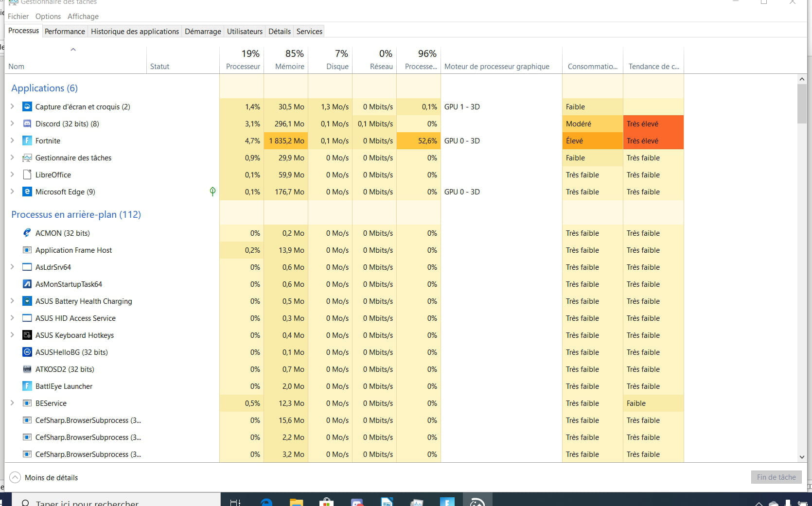Viewport: 812px width, 506px height.
Task: Select the Applications (6) group header
Action: pos(44,88)
